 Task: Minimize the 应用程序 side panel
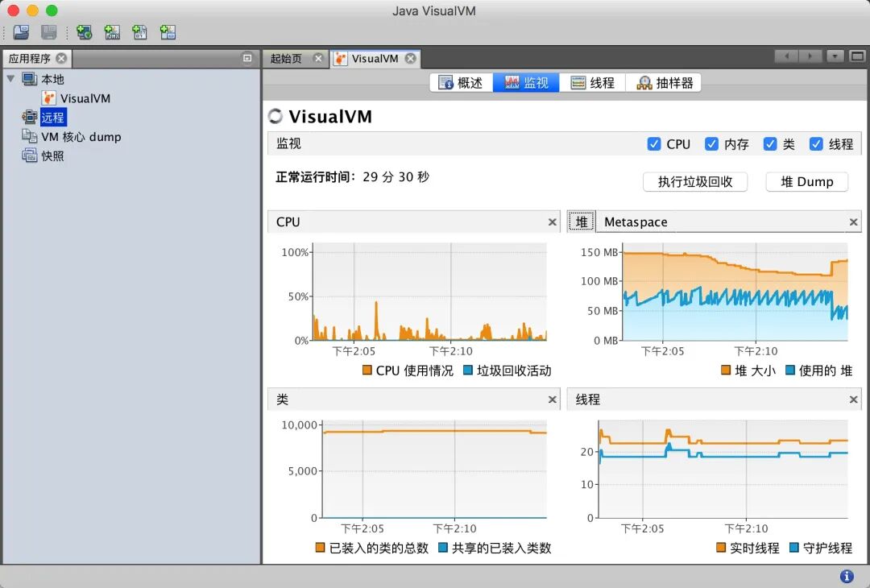[x=247, y=58]
